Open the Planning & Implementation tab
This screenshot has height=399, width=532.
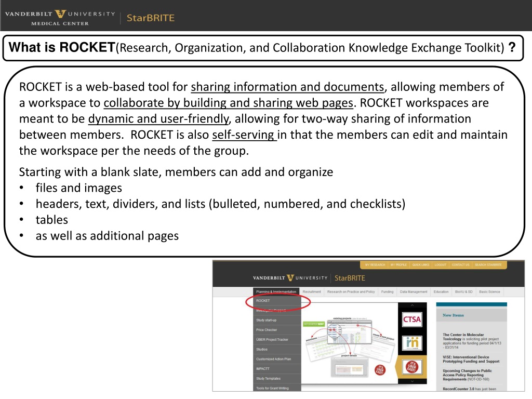[276, 292]
